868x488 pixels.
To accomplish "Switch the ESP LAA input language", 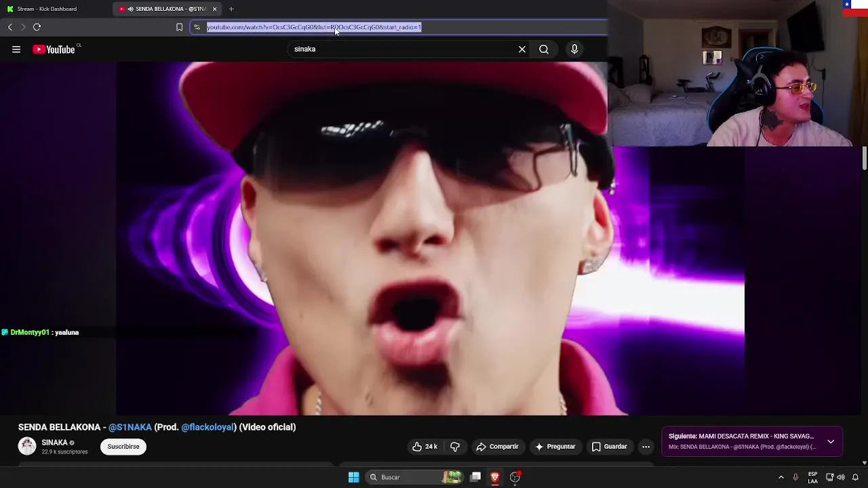I will pos(812,477).
